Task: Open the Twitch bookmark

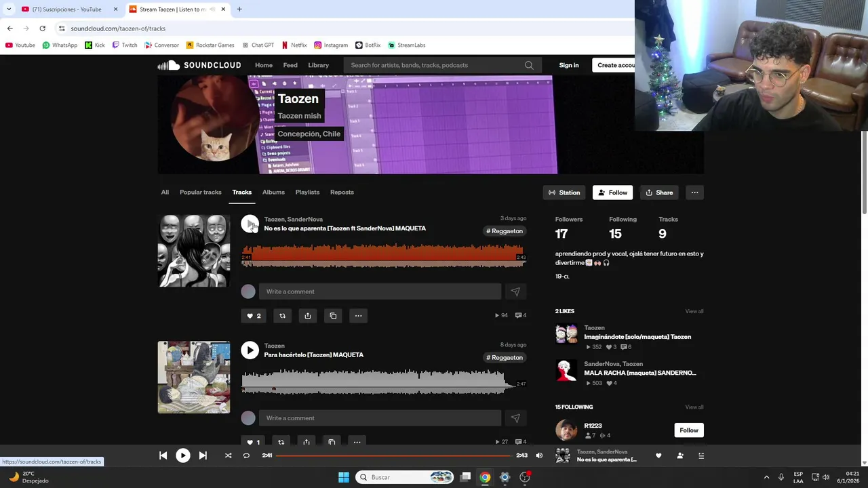Action: (x=125, y=45)
